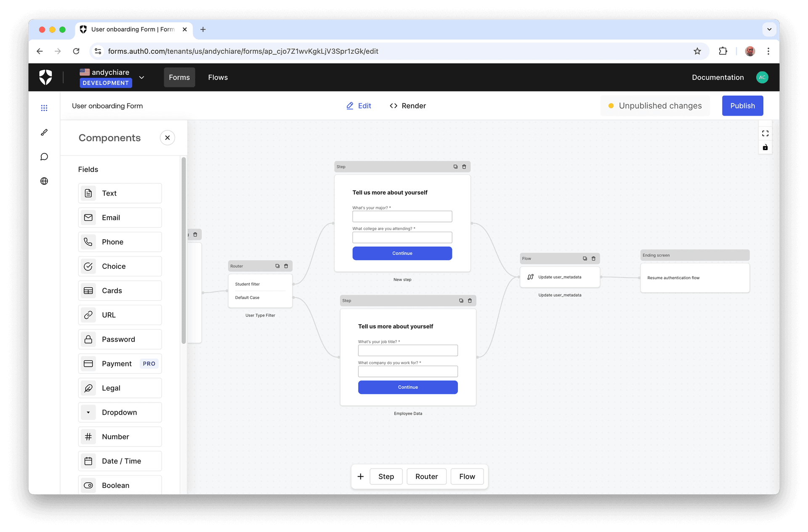Image resolution: width=808 pixels, height=532 pixels.
Task: Duplicate the Employee Data step
Action: (x=461, y=301)
